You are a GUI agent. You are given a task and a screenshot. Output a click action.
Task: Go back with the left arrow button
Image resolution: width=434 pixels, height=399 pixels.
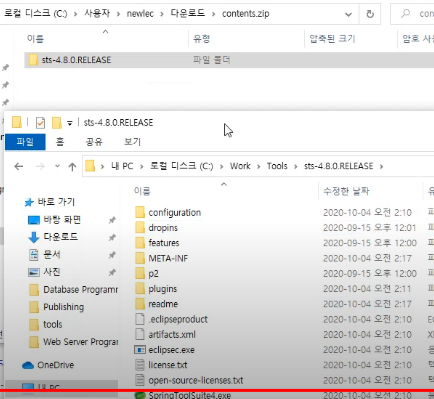click(x=19, y=166)
